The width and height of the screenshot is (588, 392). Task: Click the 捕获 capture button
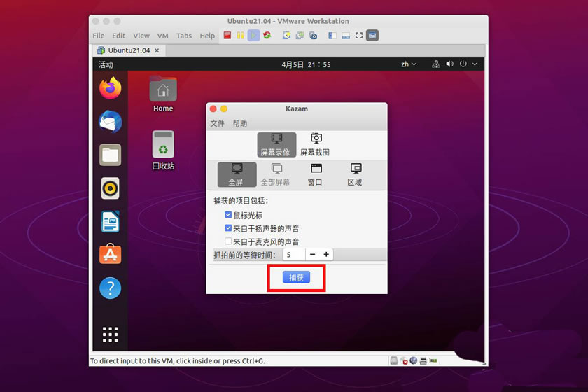(296, 277)
